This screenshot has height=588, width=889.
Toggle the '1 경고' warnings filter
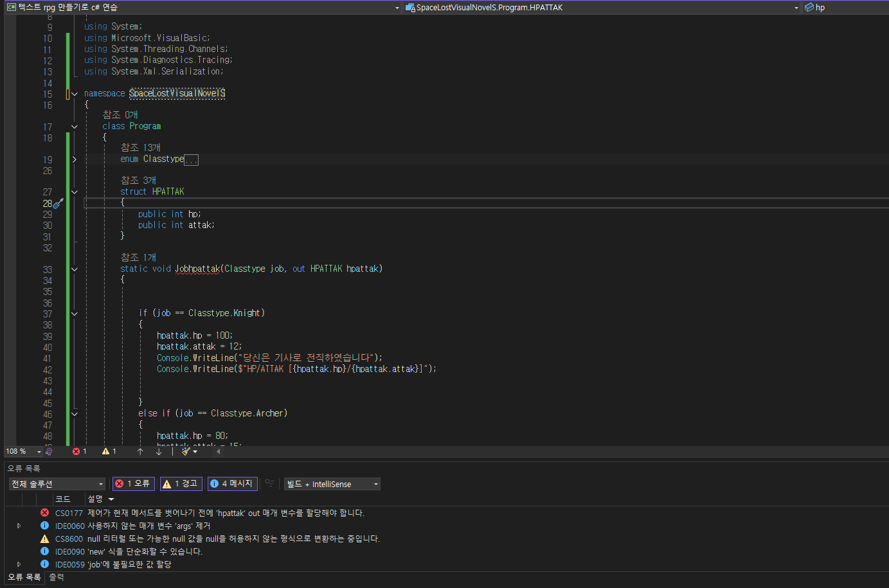(181, 484)
